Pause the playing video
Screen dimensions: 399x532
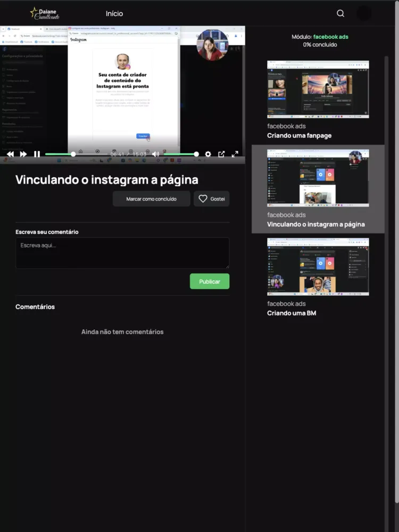tap(37, 154)
